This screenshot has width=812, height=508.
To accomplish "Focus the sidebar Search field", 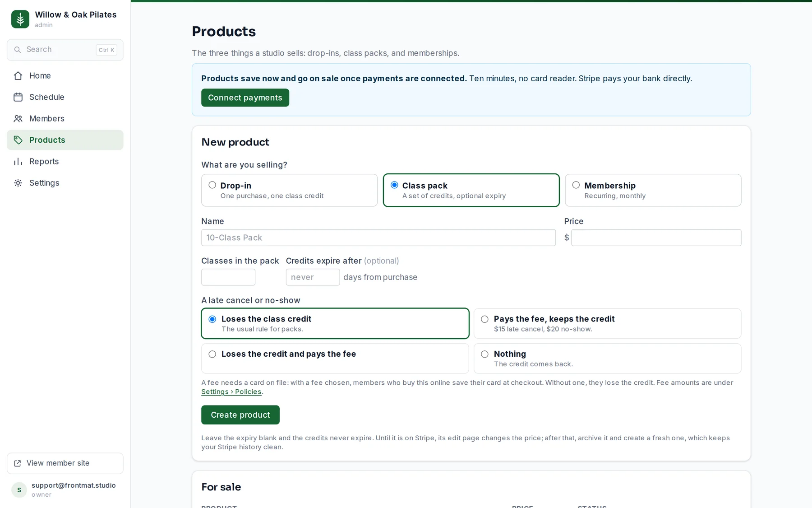I will tap(65, 50).
